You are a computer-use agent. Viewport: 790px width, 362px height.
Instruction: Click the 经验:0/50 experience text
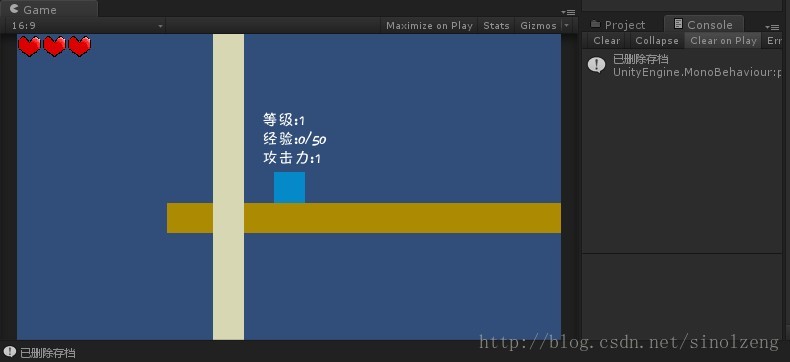click(x=294, y=139)
